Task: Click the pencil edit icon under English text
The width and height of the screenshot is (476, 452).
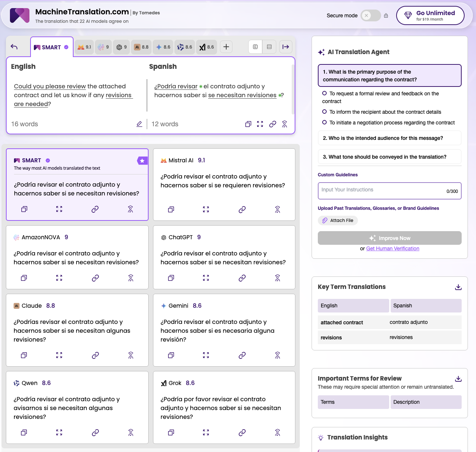Action: click(x=139, y=124)
